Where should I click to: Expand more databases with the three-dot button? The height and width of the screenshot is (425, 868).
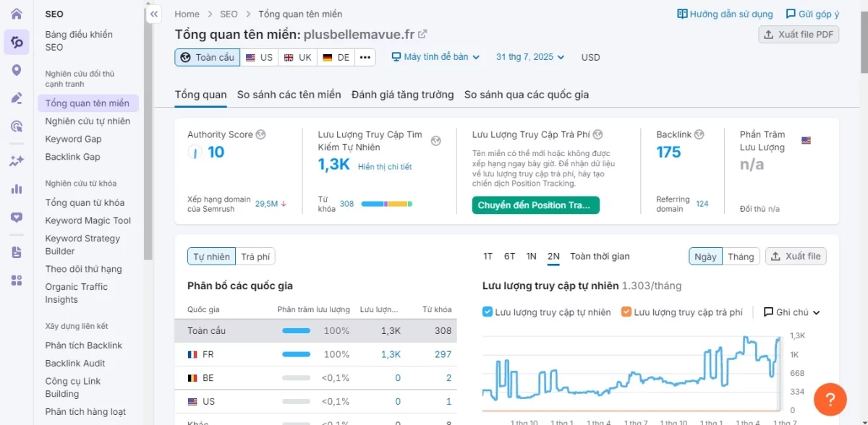365,57
